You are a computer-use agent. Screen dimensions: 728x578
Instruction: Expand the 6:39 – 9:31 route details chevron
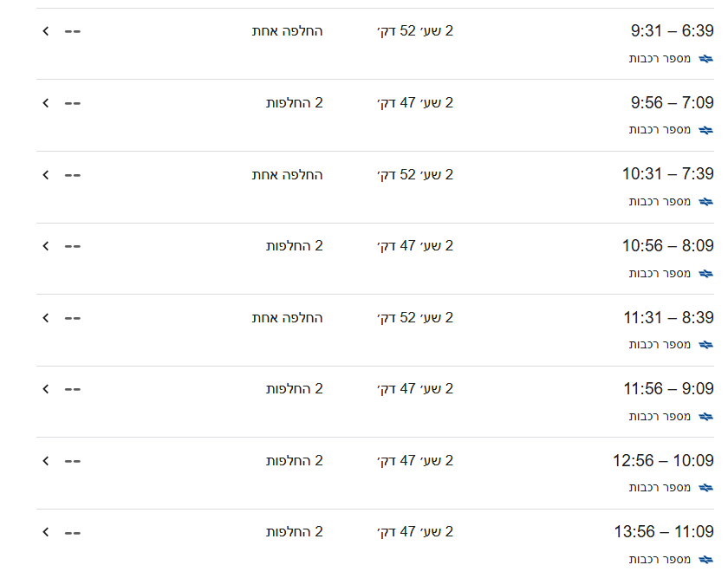(x=46, y=31)
